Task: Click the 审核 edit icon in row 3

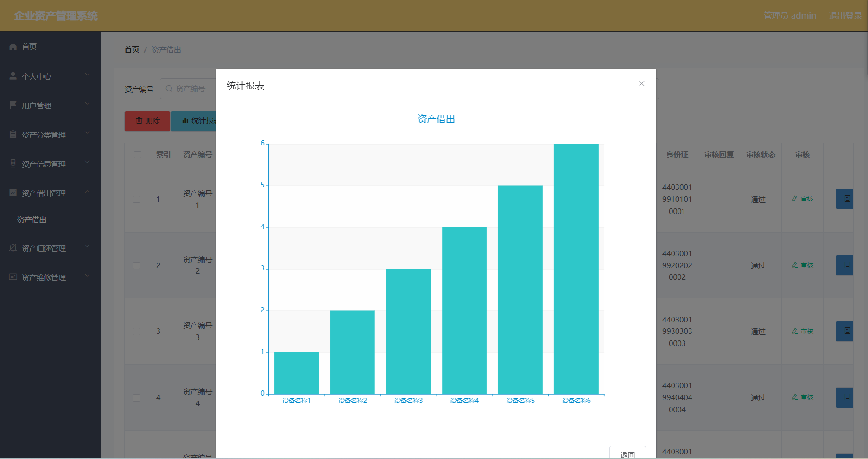Action: [795, 331]
